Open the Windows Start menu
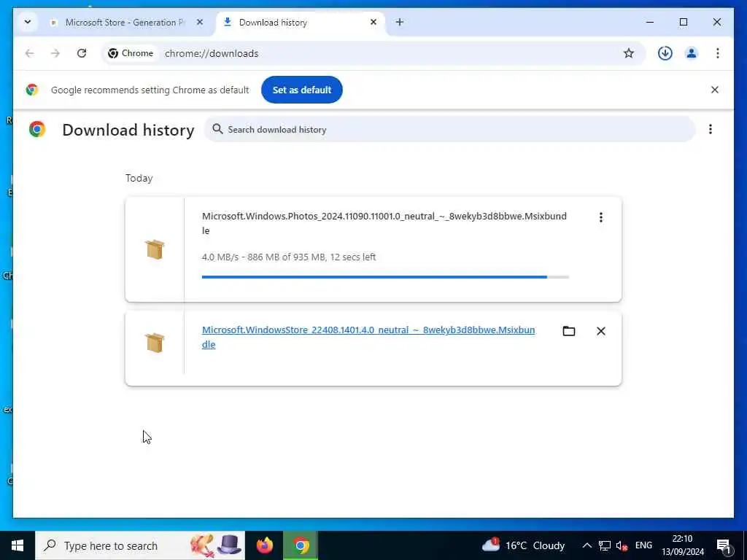The width and height of the screenshot is (747, 560). (x=18, y=545)
